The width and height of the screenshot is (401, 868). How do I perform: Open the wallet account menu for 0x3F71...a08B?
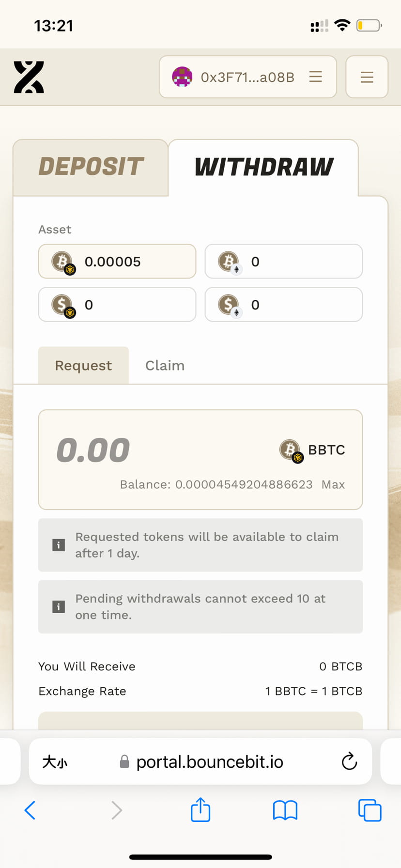(315, 77)
